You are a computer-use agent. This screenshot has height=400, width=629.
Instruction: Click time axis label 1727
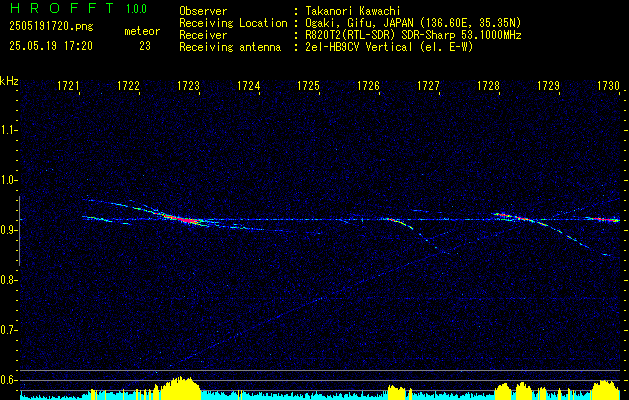[428, 86]
